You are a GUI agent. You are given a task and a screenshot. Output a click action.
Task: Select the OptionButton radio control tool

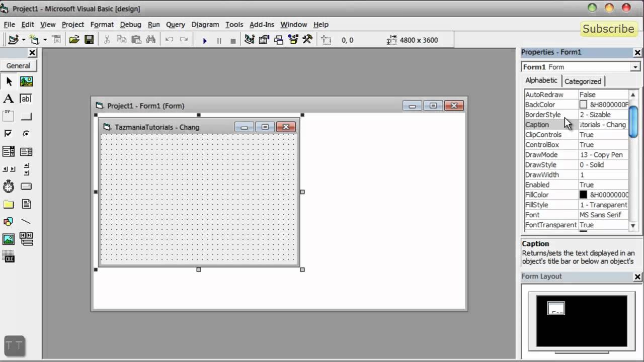[x=26, y=133]
